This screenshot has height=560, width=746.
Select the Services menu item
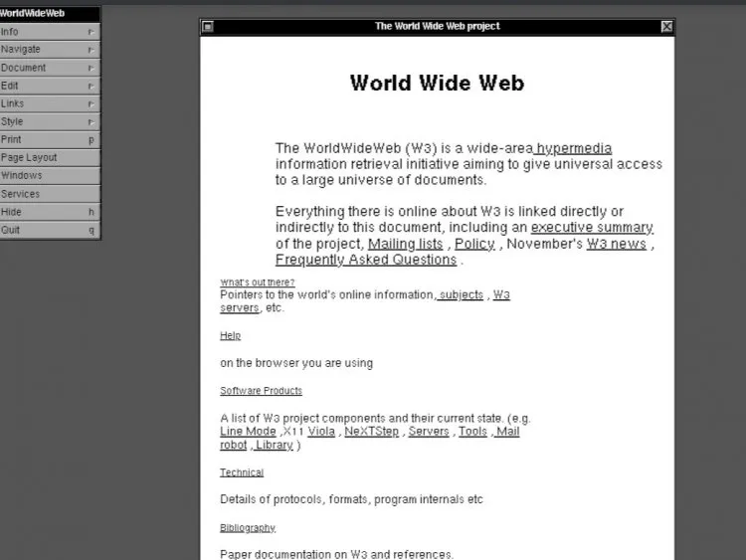click(x=49, y=194)
